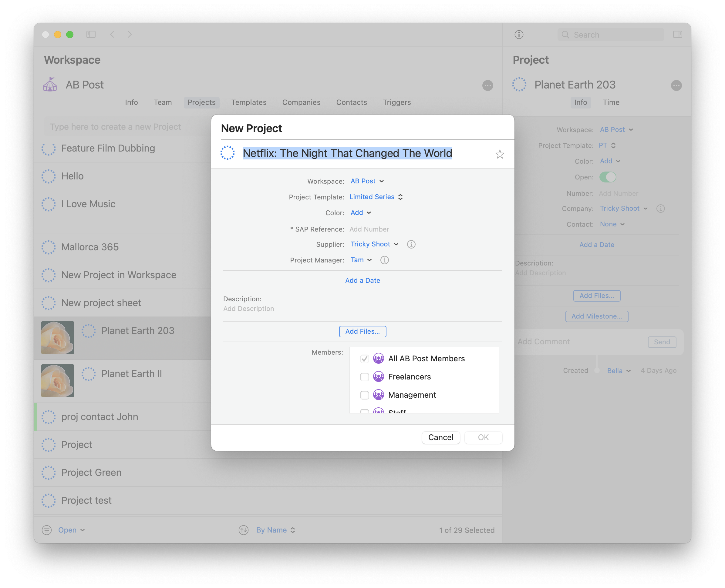The image size is (725, 588).
Task: Expand the Workspace AB Post dropdown in dialog
Action: coord(367,181)
